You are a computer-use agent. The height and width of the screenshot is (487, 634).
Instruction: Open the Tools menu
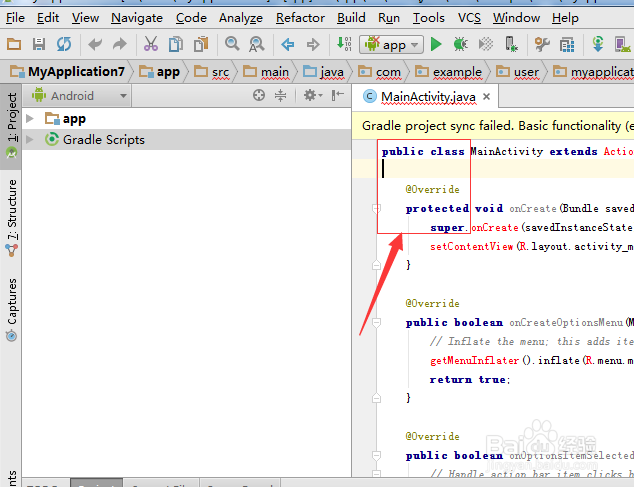[428, 18]
